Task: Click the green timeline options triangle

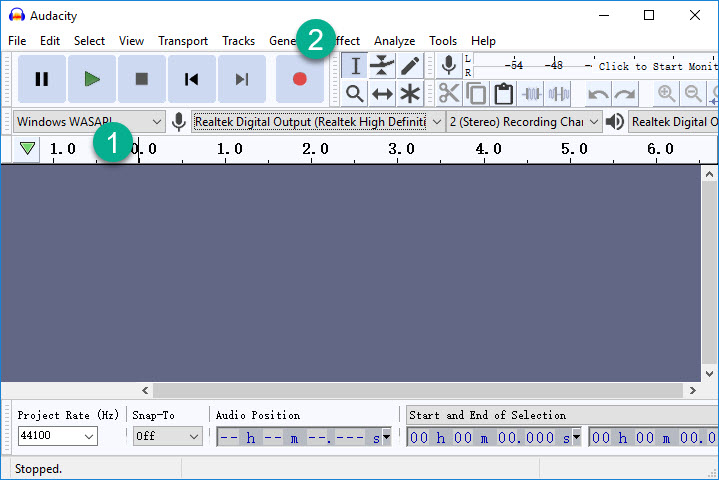Action: click(27, 149)
